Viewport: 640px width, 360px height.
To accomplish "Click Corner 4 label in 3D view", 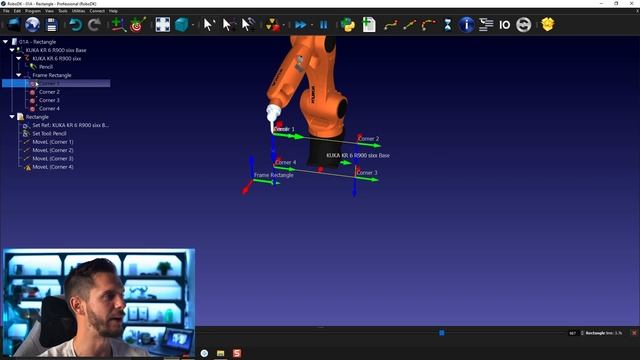I will [x=286, y=162].
